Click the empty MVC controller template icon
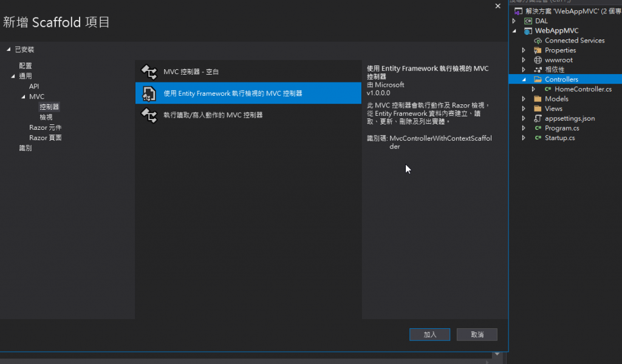Image resolution: width=622 pixels, height=364 pixels. point(149,72)
